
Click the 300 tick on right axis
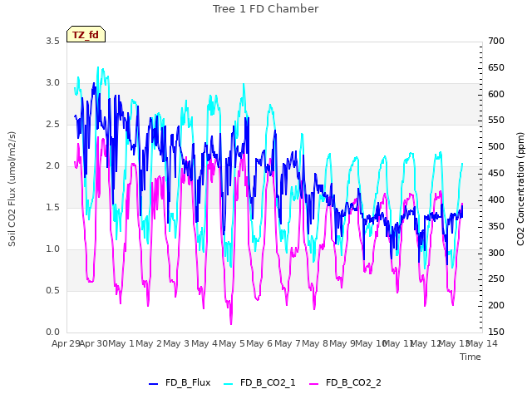pyautogui.click(x=496, y=253)
